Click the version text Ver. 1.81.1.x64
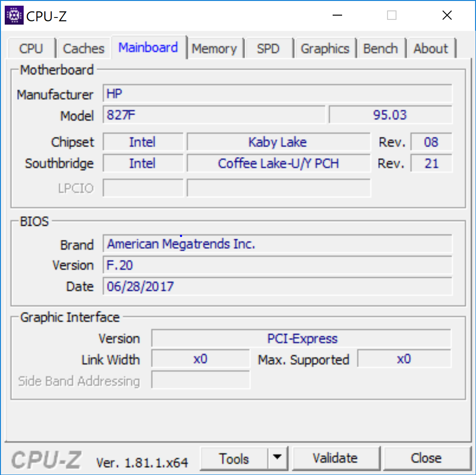The width and height of the screenshot is (476, 475). (142, 463)
